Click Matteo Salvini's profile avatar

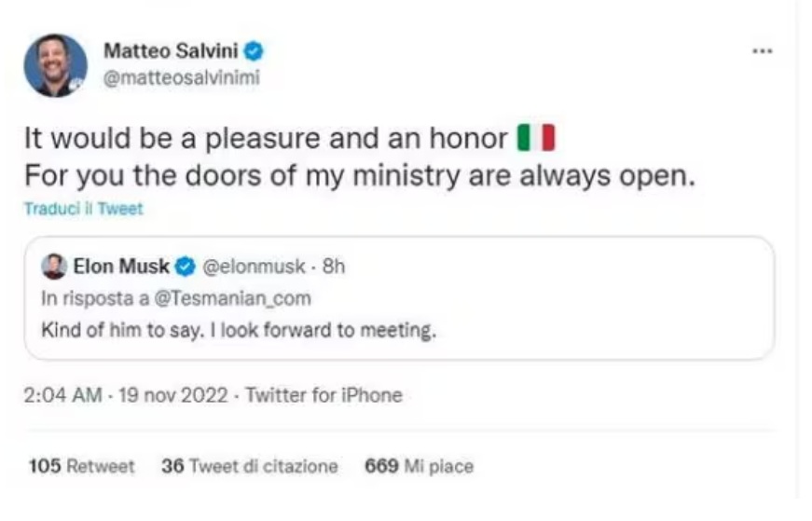tap(55, 65)
